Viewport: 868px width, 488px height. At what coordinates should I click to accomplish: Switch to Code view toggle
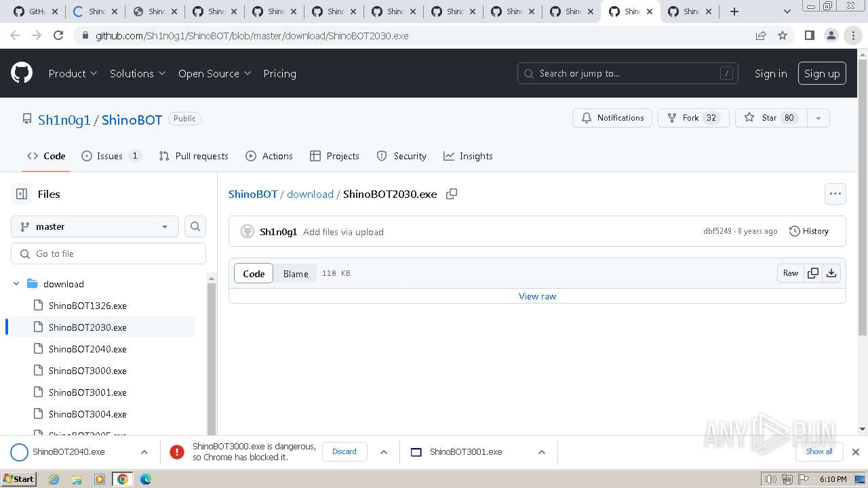(254, 274)
